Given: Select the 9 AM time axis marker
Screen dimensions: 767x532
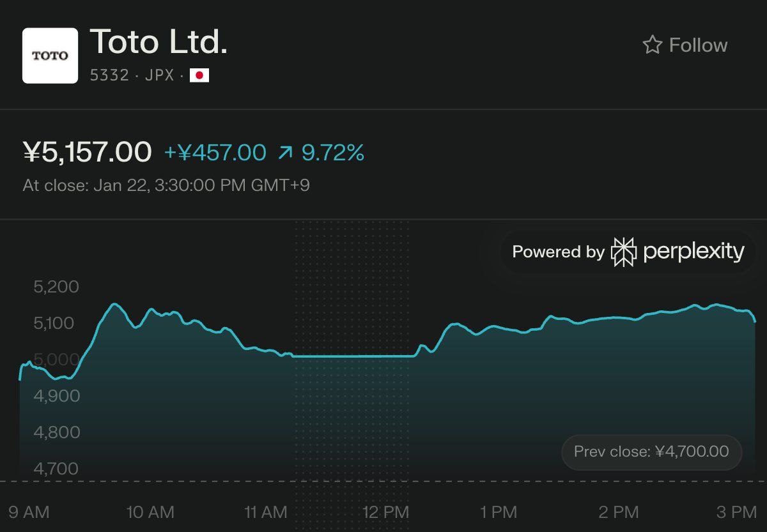Looking at the screenshot, I should coord(29,512).
